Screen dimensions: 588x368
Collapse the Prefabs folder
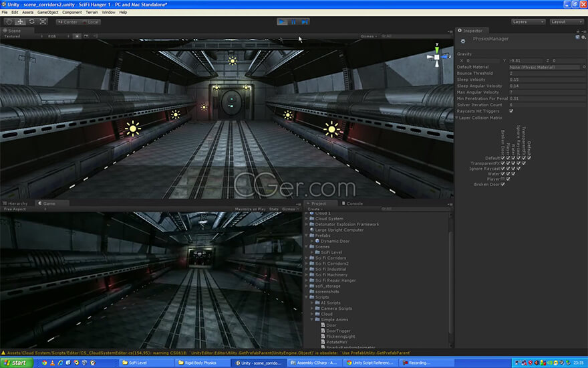[307, 236]
